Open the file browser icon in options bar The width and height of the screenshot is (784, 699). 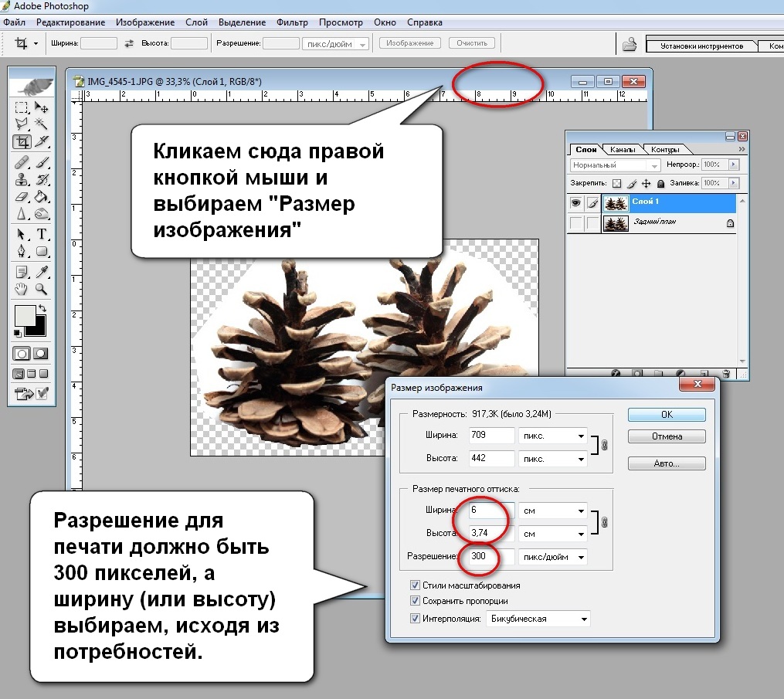click(x=630, y=45)
